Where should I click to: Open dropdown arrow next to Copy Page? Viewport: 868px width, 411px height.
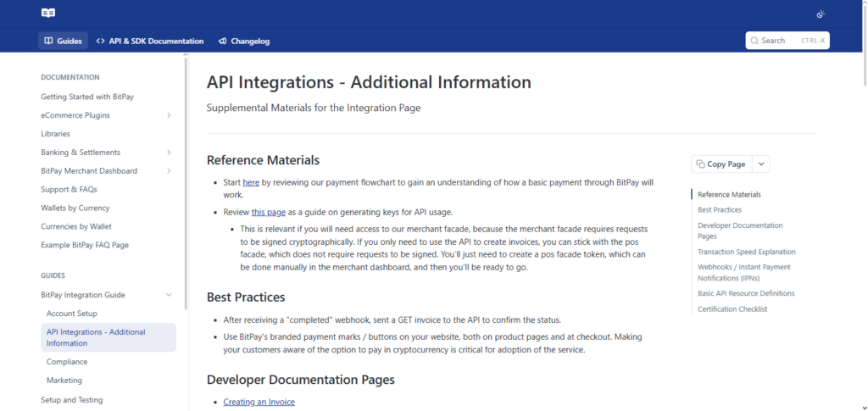pos(761,164)
